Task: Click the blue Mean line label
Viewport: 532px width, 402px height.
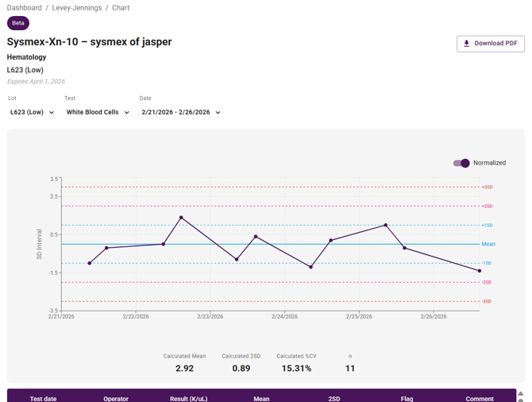Action: (x=488, y=245)
